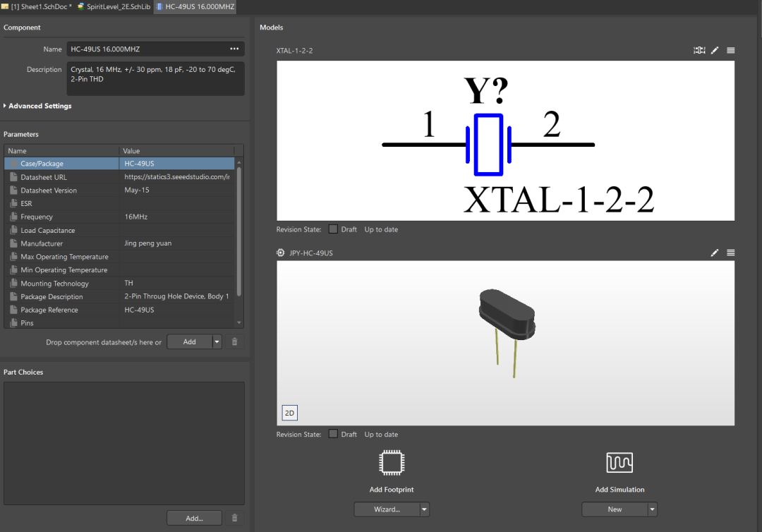This screenshot has width=762, height=532.
Task: Click the Mounting Technology row document icon
Action: click(13, 283)
